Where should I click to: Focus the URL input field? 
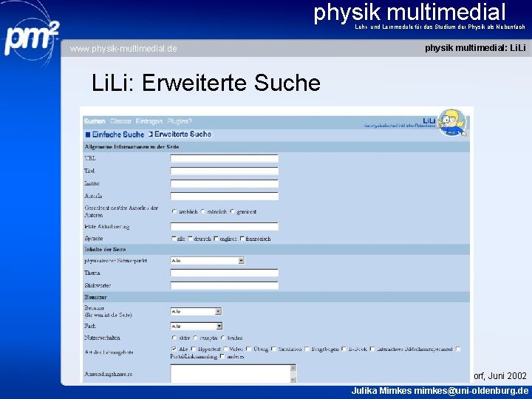click(225, 158)
